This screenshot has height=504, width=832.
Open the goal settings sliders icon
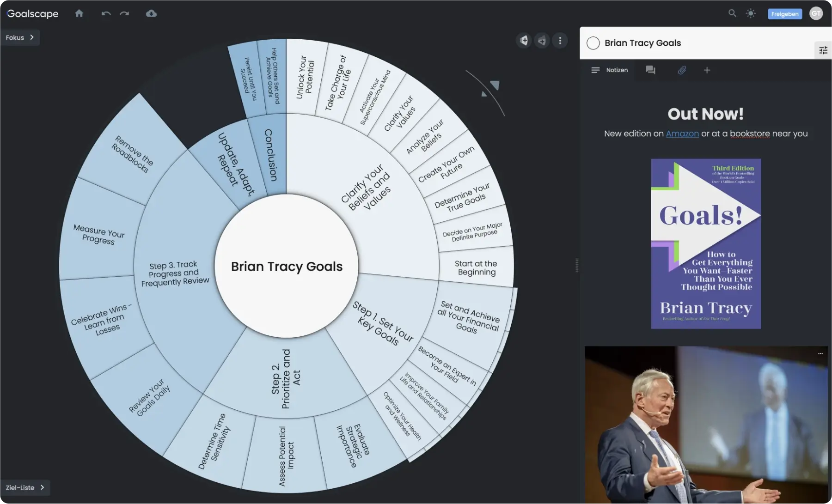coord(823,50)
